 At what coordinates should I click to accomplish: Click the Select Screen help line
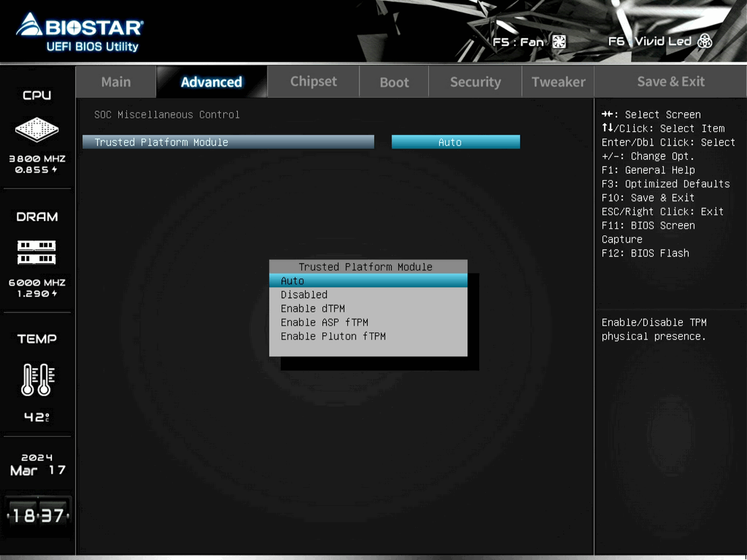[x=651, y=115]
